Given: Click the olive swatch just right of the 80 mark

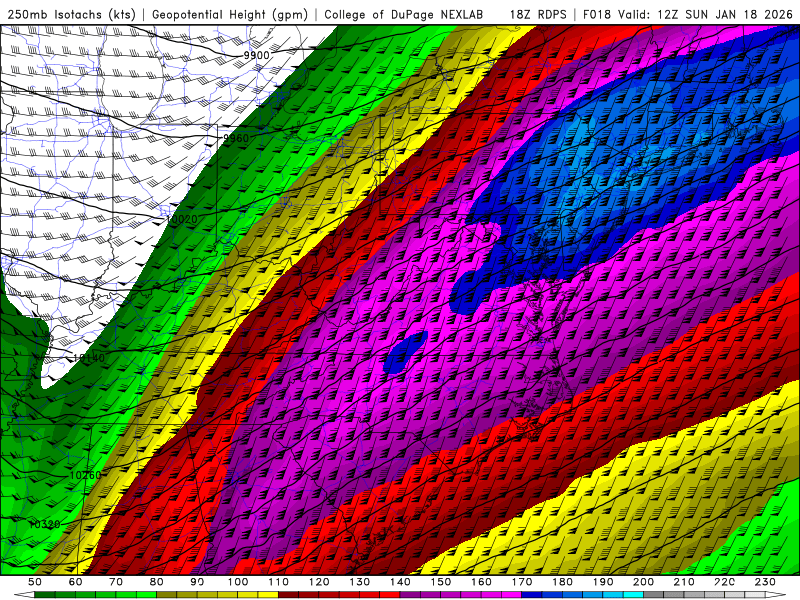Looking at the screenshot, I should 166,595.
